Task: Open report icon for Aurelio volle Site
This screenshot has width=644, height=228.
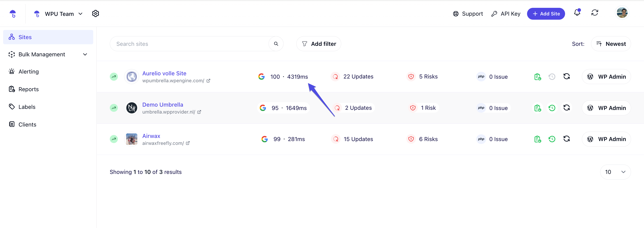Action: [538, 77]
